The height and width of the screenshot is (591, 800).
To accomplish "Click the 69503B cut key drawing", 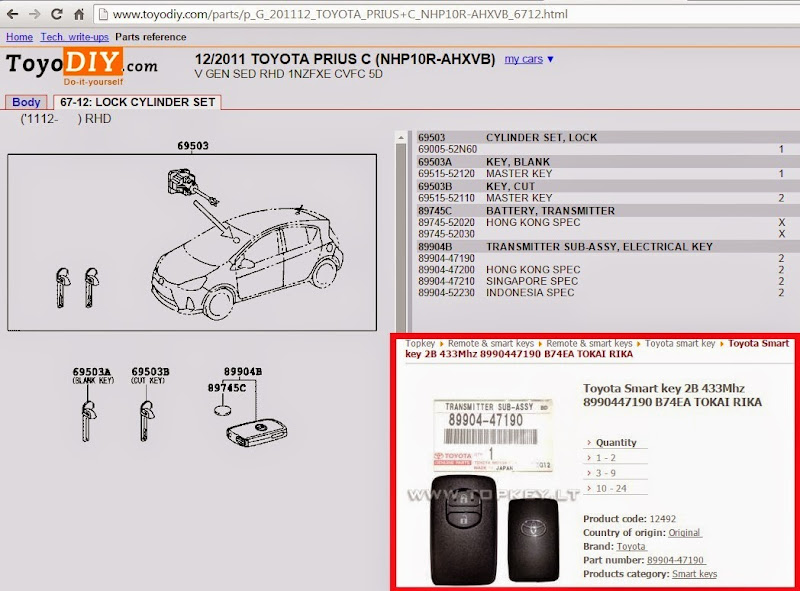I will [146, 421].
